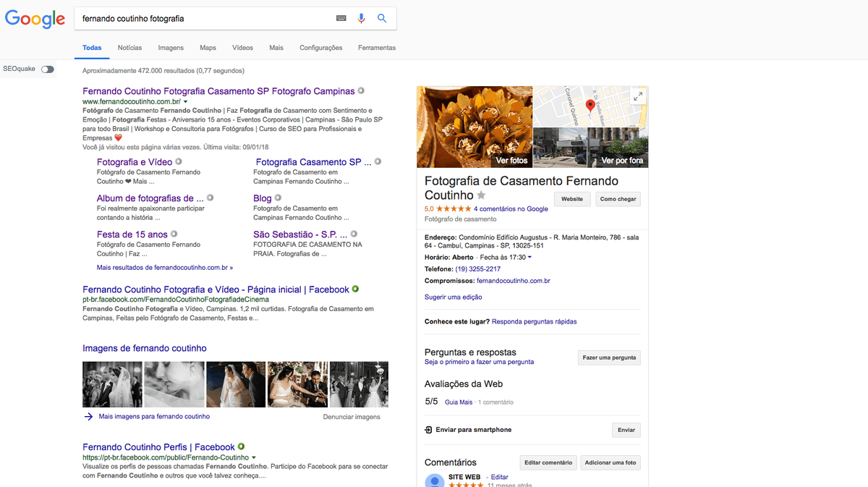Click the Como chegar button

click(x=618, y=199)
